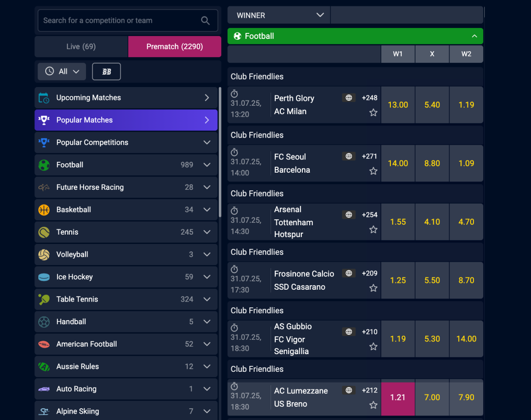Deselect highlighted 1.21 odds for AC Lumezzane
The height and width of the screenshot is (420, 531).
398,398
